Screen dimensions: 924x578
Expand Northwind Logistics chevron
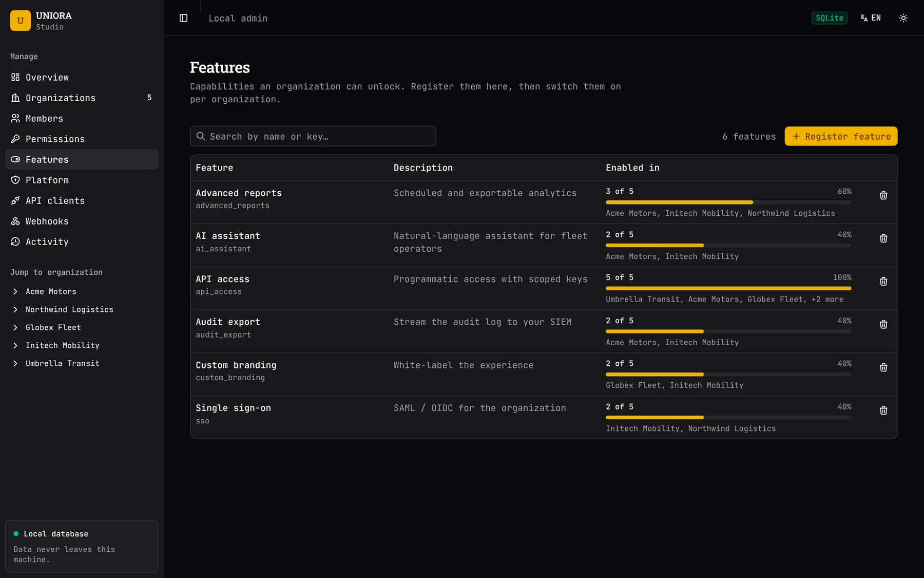click(15, 309)
